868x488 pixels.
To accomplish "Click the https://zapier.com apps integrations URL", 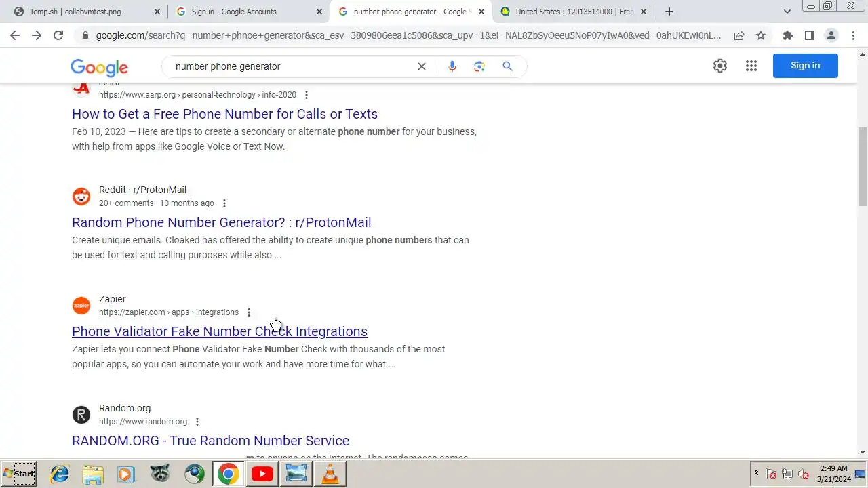I will (x=169, y=312).
